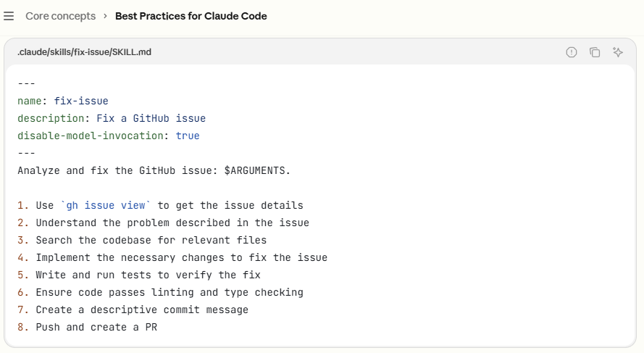This screenshot has height=353, width=644.
Task: Click the .claude/skills/fix-issue/SKILL.md file path label
Action: [84, 52]
